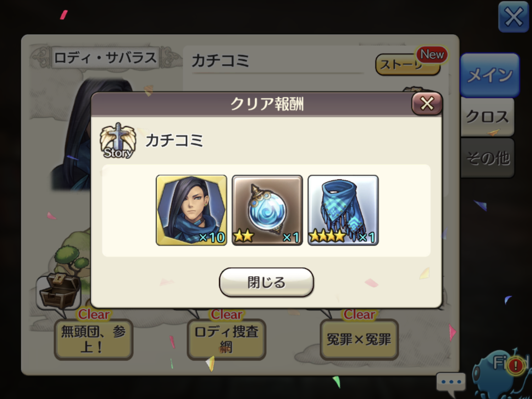Select the 冤罪×冤罪 stage node
Viewport: 532px width, 399px height.
(359, 339)
